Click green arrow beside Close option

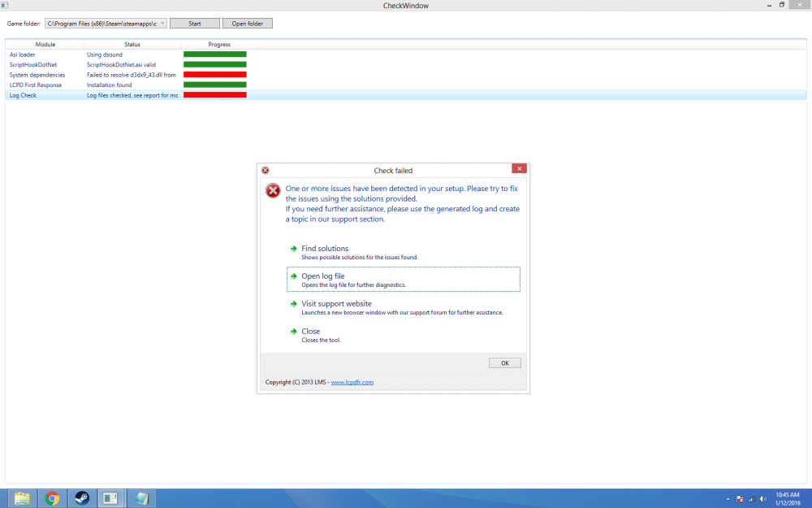pos(294,331)
